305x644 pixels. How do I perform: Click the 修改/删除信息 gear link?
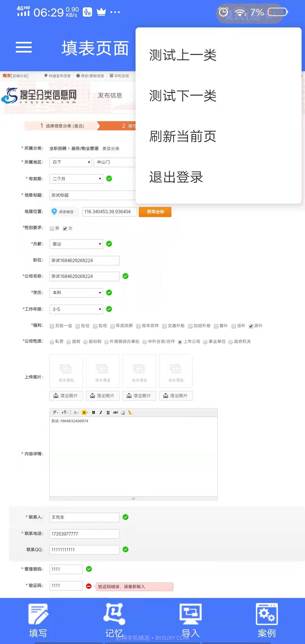(x=90, y=76)
